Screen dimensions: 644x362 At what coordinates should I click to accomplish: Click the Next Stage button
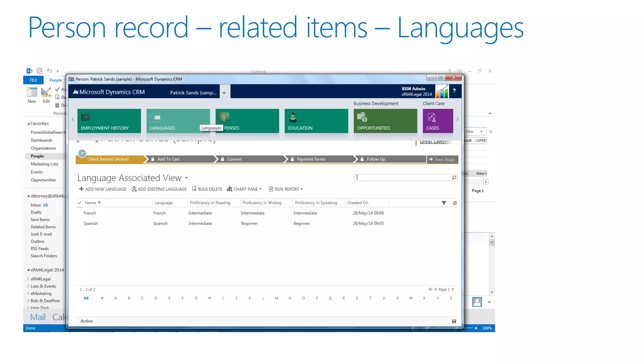pyautogui.click(x=442, y=160)
